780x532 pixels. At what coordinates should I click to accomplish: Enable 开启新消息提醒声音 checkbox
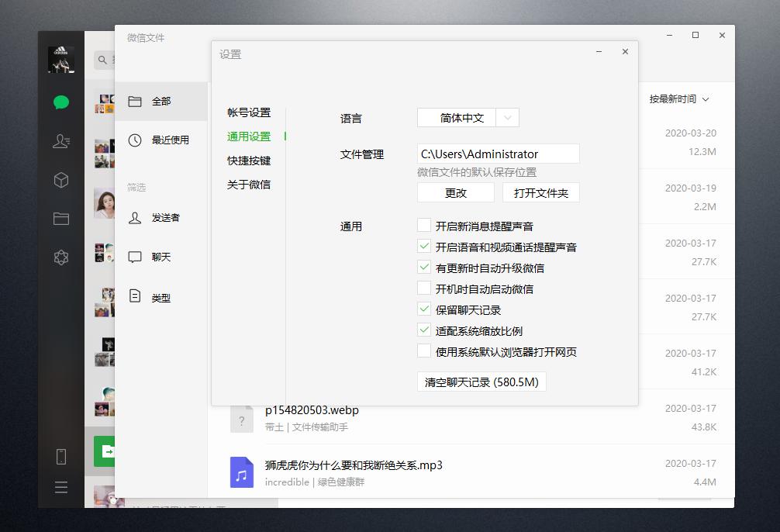tap(424, 226)
